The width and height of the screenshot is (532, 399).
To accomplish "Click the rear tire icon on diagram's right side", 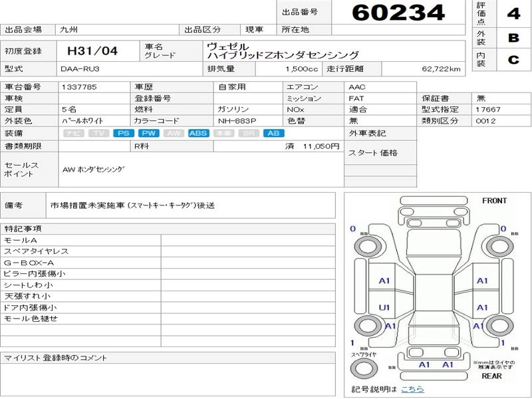I will [500, 326].
